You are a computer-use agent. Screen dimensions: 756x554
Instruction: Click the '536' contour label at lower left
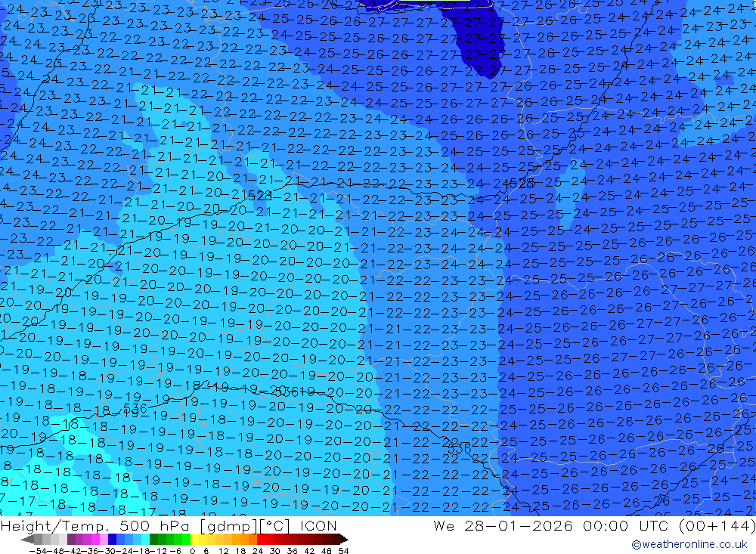tap(135, 410)
